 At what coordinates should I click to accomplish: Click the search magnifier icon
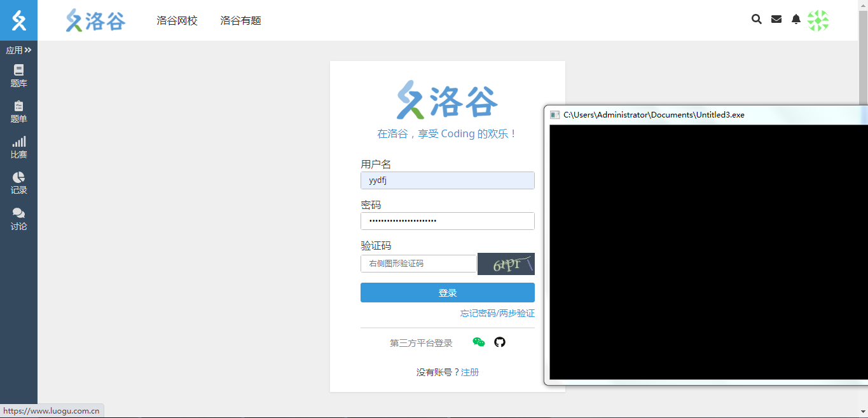coord(756,19)
